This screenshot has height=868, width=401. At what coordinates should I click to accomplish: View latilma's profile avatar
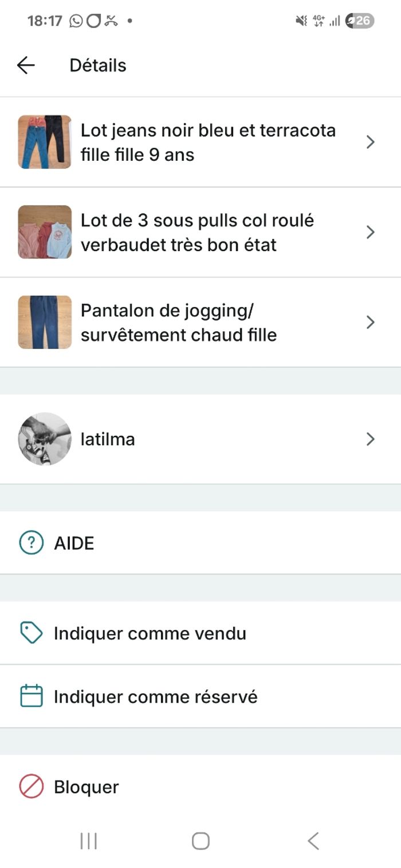[x=45, y=439]
